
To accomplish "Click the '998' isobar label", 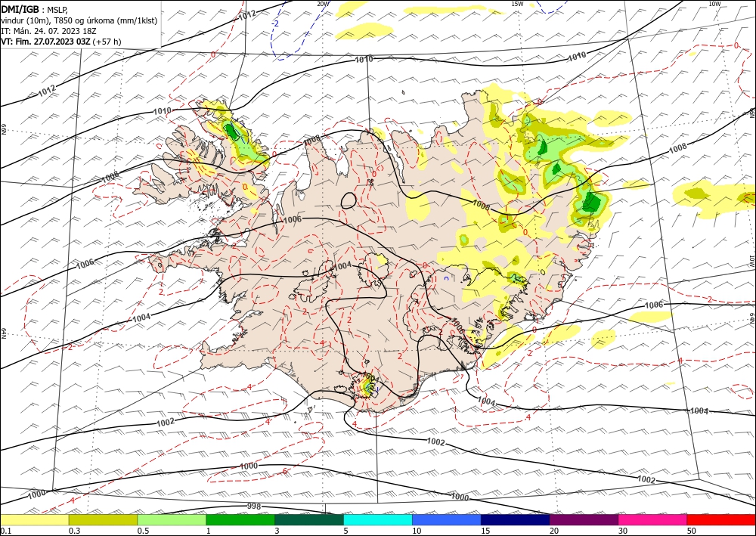I will pos(253,506).
